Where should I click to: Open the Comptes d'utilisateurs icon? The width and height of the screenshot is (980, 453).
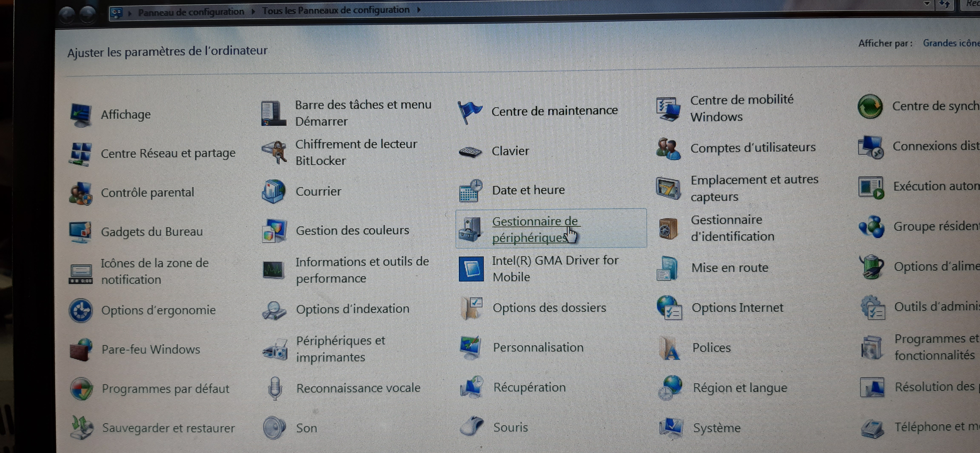(668, 149)
